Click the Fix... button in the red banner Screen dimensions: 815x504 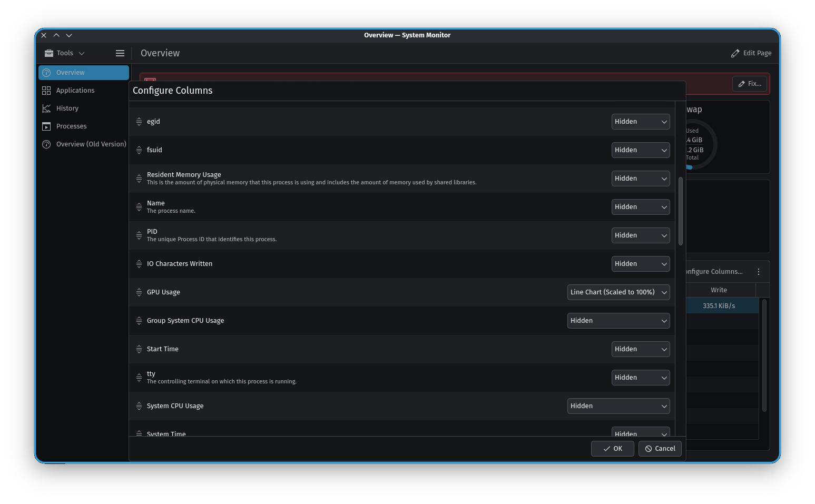click(x=749, y=84)
